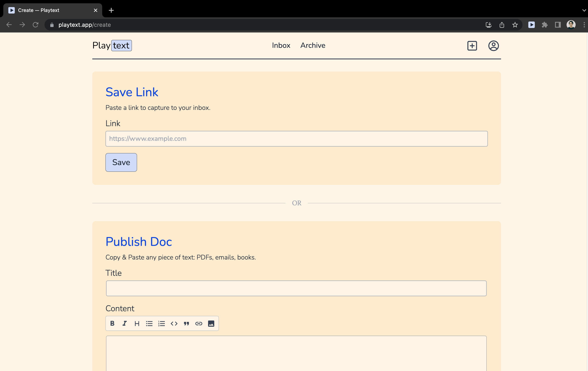Insert a hyperlink from the toolbar
This screenshot has height=371, width=588.
coord(199,323)
